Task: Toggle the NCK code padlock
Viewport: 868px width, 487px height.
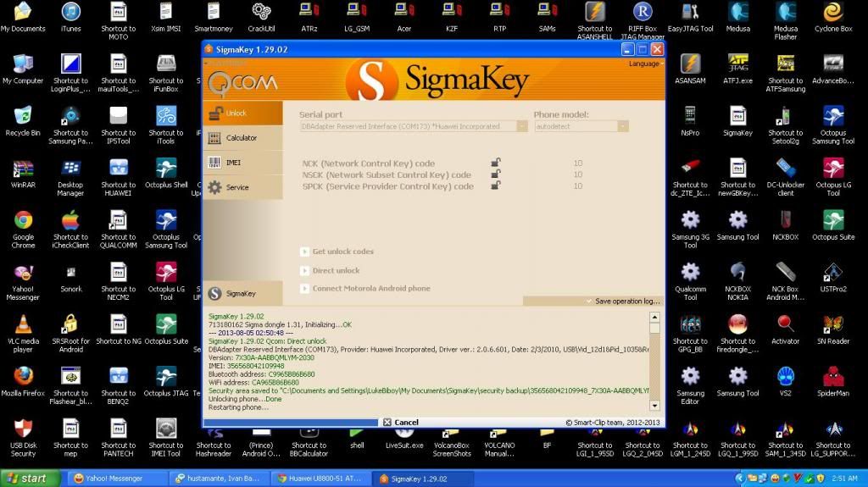Action: click(495, 163)
